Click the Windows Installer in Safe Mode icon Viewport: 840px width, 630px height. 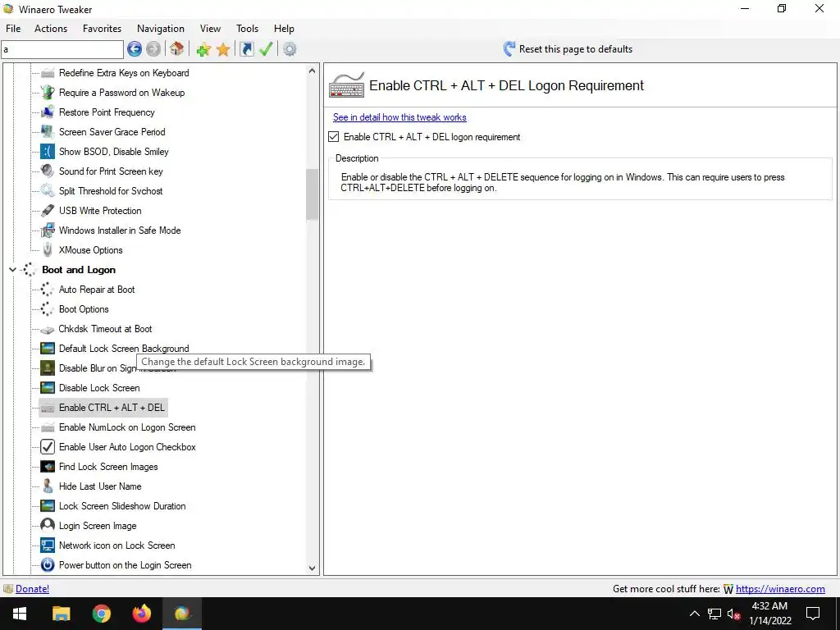tap(48, 231)
